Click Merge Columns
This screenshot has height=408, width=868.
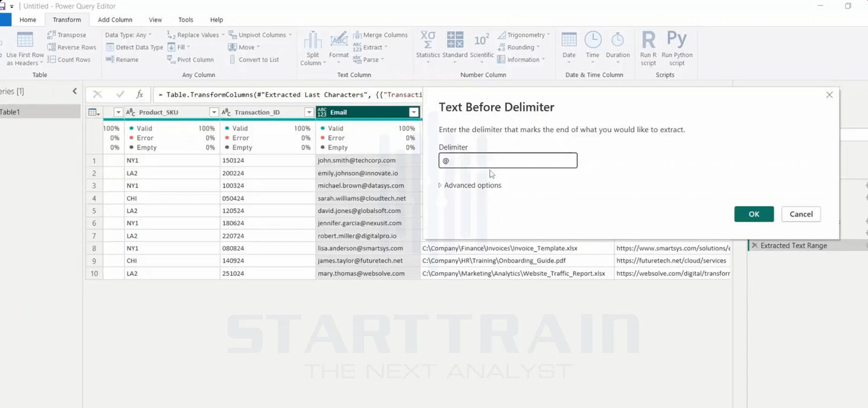[380, 35]
